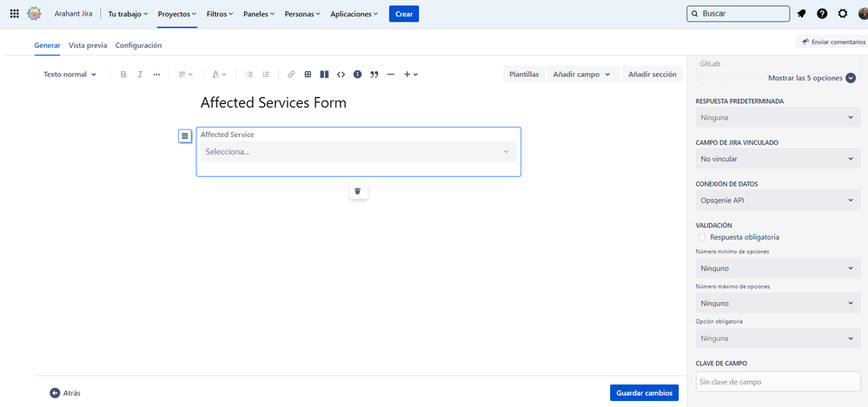This screenshot has width=868, height=407.
Task: Open the Affected Service Selecciona dropdown
Action: (x=358, y=152)
